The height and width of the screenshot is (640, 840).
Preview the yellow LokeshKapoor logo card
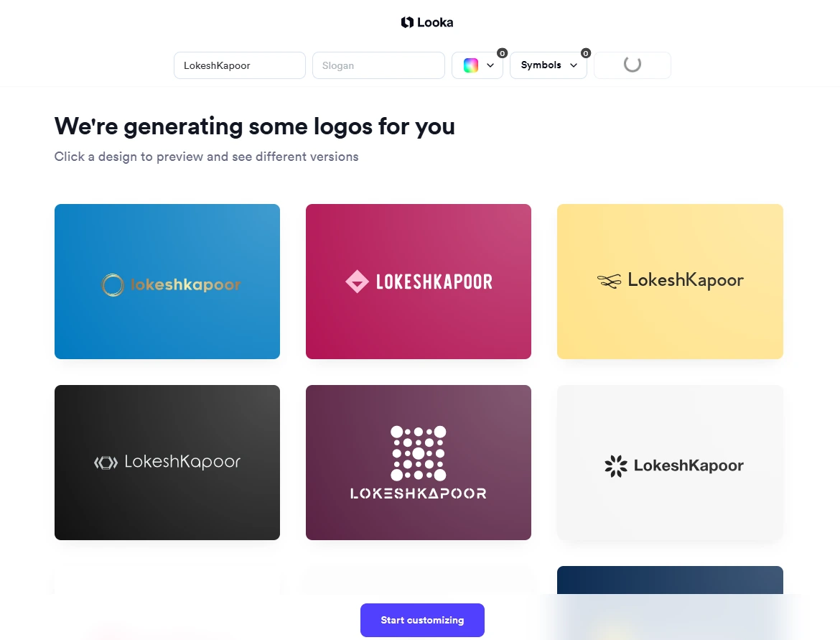click(x=670, y=282)
